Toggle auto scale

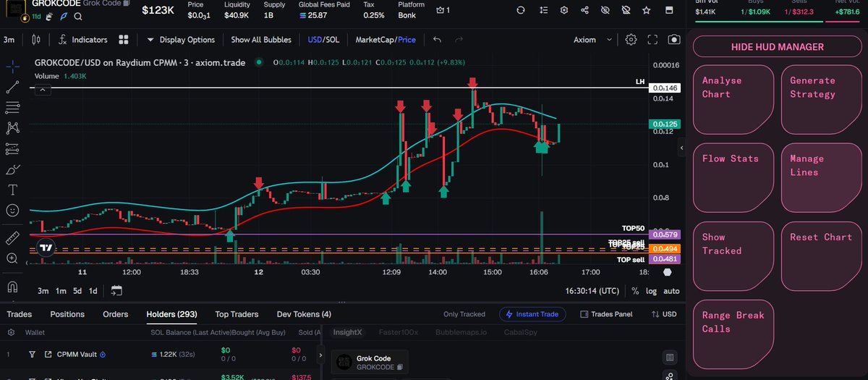tap(671, 291)
